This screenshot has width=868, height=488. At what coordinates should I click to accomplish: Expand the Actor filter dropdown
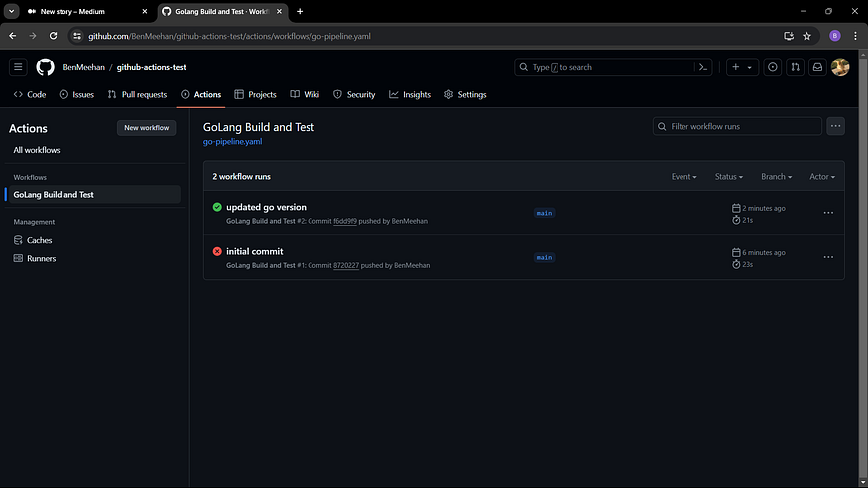(822, 176)
